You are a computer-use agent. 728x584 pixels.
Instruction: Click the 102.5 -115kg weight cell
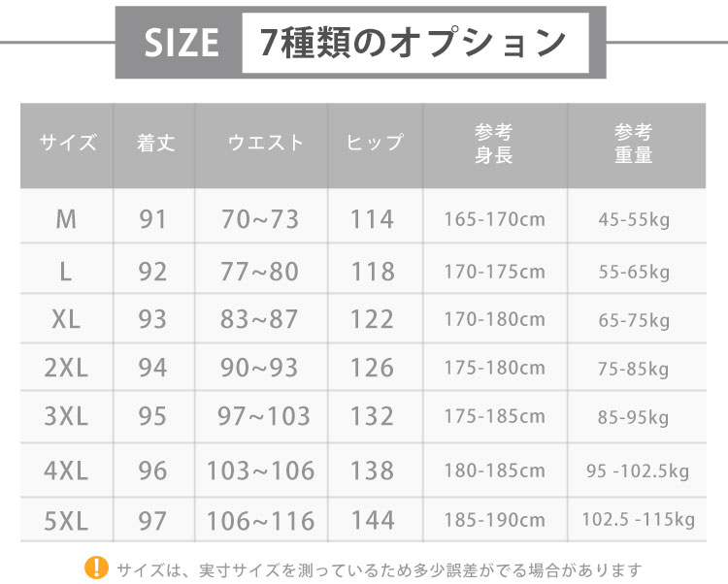639,520
